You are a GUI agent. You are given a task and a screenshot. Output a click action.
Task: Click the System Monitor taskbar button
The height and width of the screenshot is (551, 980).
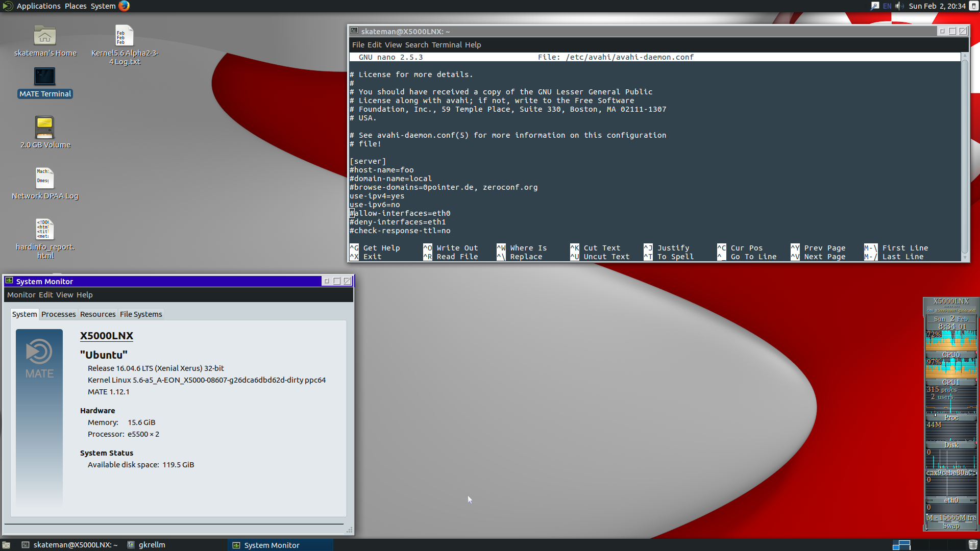(280, 545)
